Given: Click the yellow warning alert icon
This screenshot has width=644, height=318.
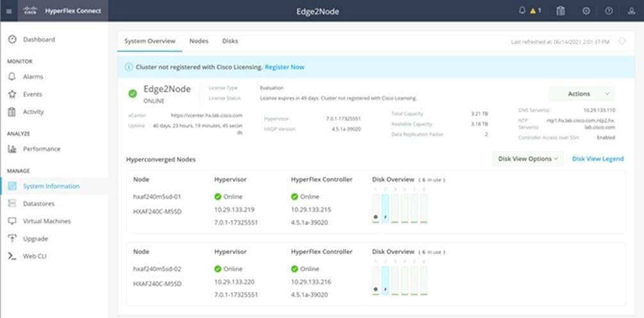Looking at the screenshot, I should click(533, 11).
